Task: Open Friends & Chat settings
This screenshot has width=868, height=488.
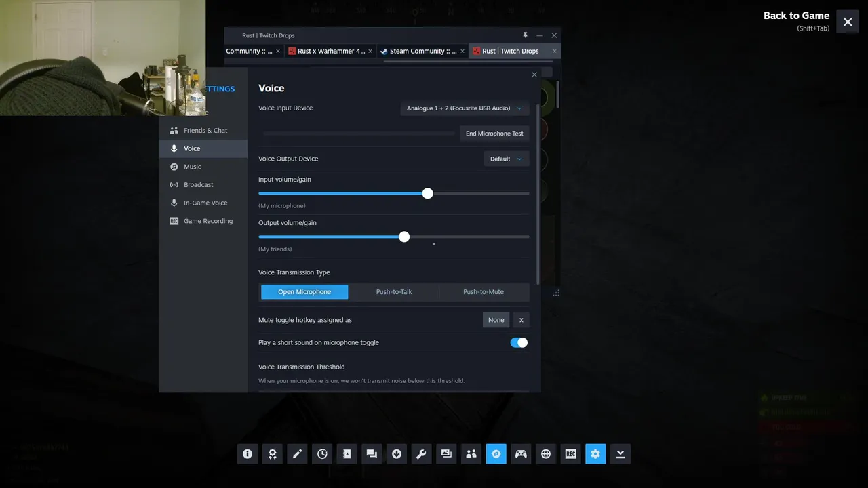Action: [203, 130]
